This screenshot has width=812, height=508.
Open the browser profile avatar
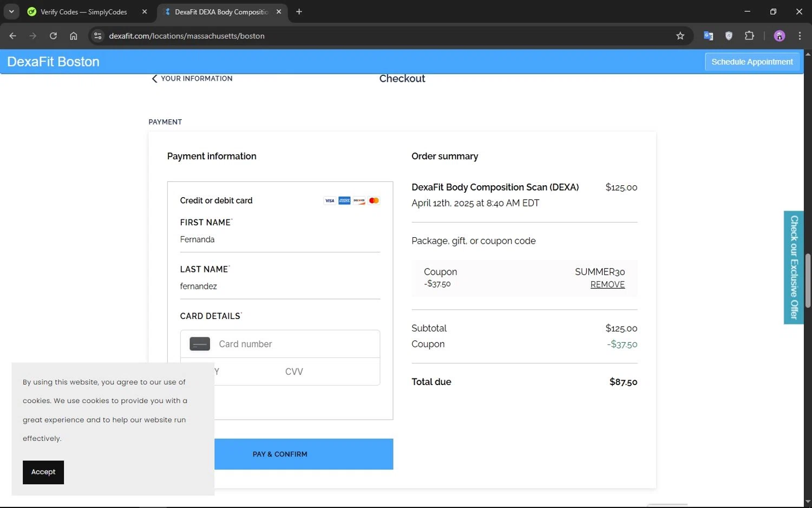click(780, 36)
